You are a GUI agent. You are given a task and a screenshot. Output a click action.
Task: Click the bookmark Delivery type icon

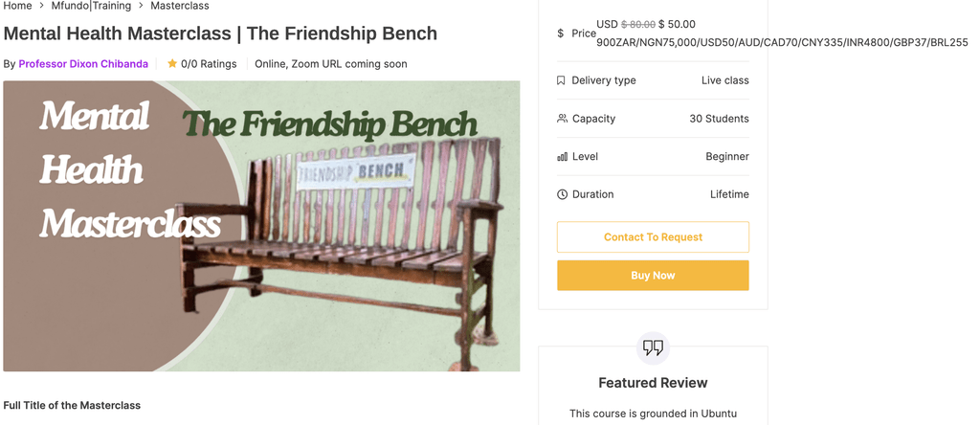[561, 80]
